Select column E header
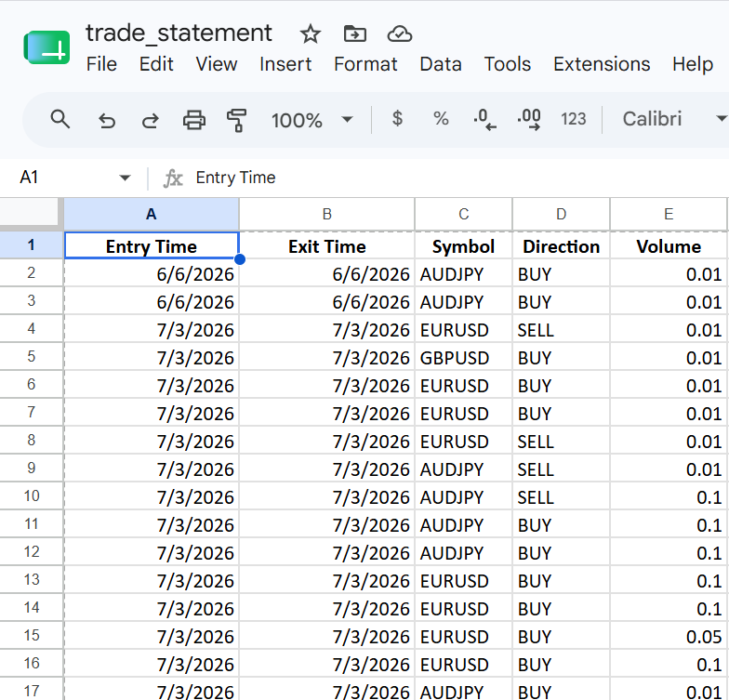The width and height of the screenshot is (729, 700). click(669, 214)
